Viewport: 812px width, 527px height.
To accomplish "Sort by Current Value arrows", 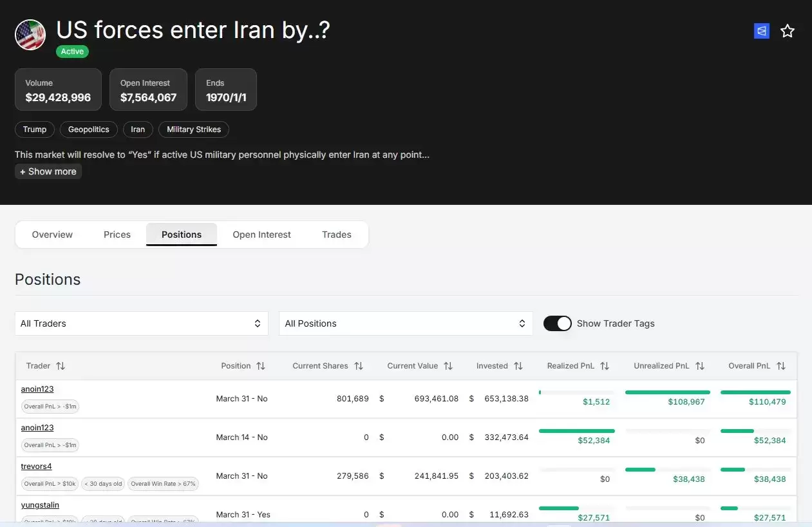I will 448,366.
